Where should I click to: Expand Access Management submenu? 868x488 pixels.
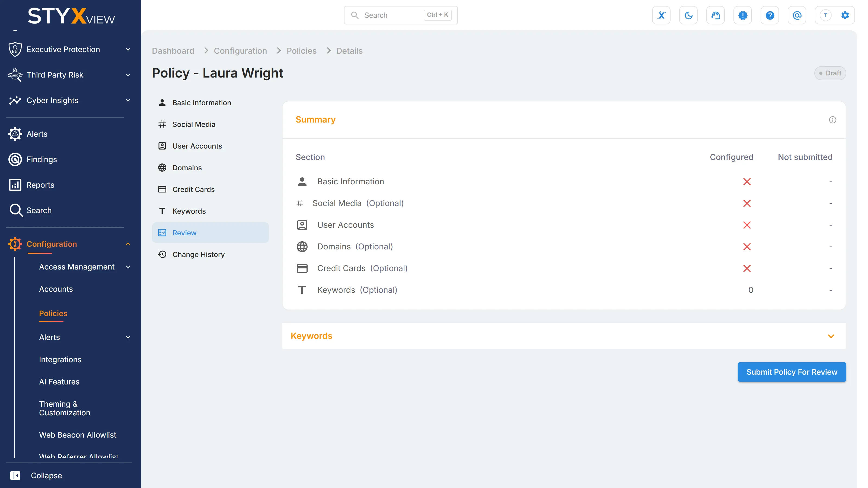[x=84, y=267]
